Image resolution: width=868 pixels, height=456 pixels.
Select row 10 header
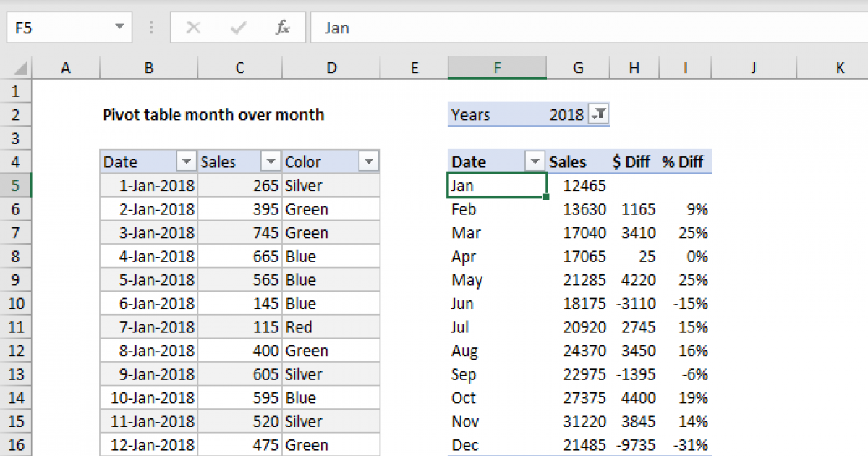17,303
